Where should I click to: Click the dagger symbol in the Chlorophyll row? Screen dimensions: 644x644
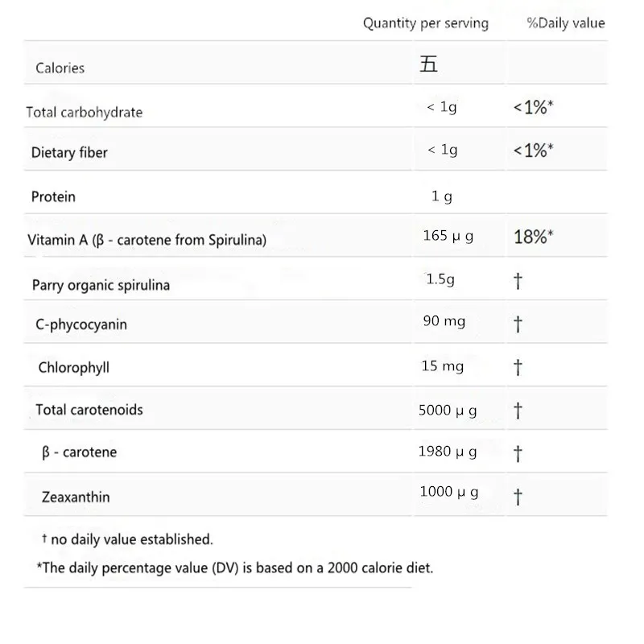click(x=518, y=367)
